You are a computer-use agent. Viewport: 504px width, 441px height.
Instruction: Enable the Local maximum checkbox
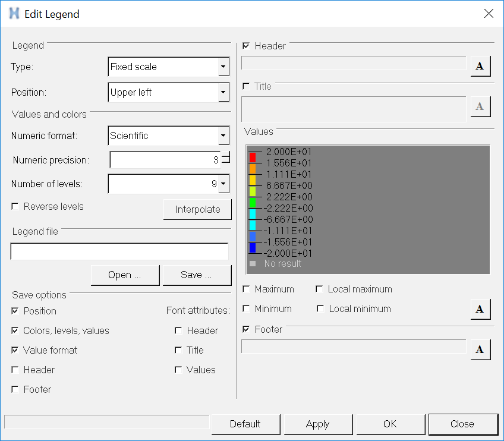pos(320,289)
